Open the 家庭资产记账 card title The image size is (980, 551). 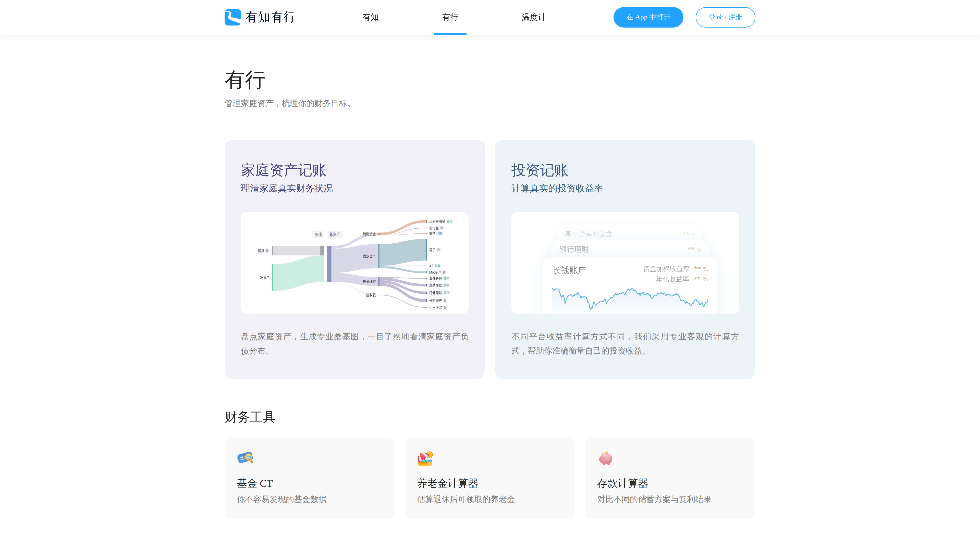(284, 170)
